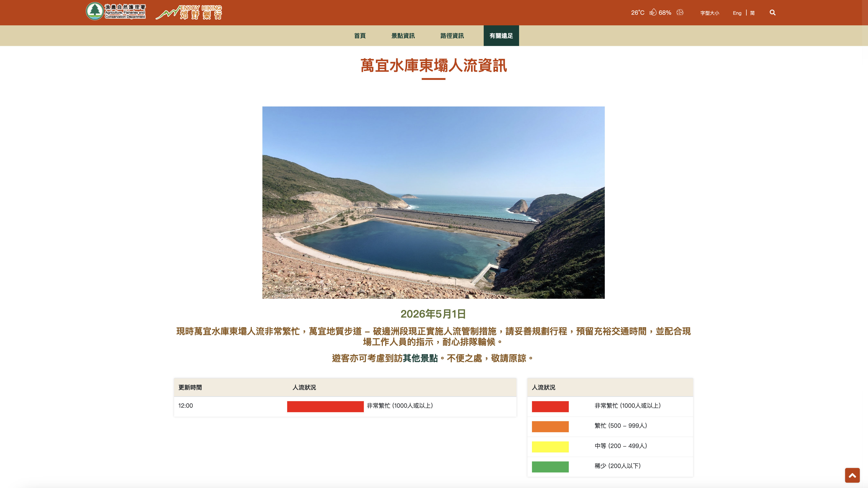868x488 pixels.
Task: Follow the 其他景點 link
Action: pyautogui.click(x=420, y=358)
